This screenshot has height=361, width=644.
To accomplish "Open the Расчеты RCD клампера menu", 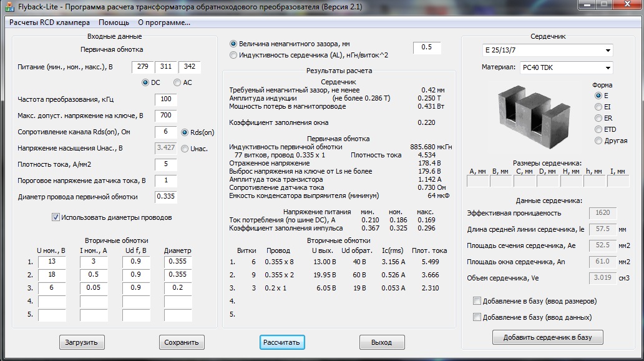I will click(x=49, y=22).
